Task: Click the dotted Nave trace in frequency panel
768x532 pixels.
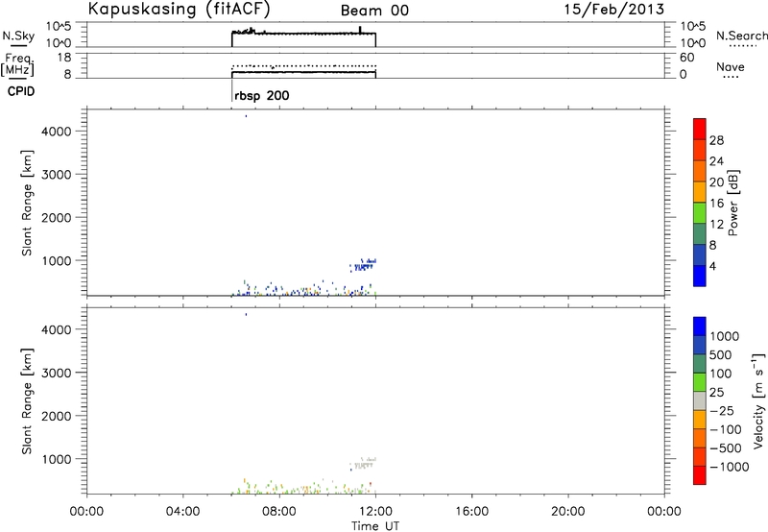Action: click(303, 65)
